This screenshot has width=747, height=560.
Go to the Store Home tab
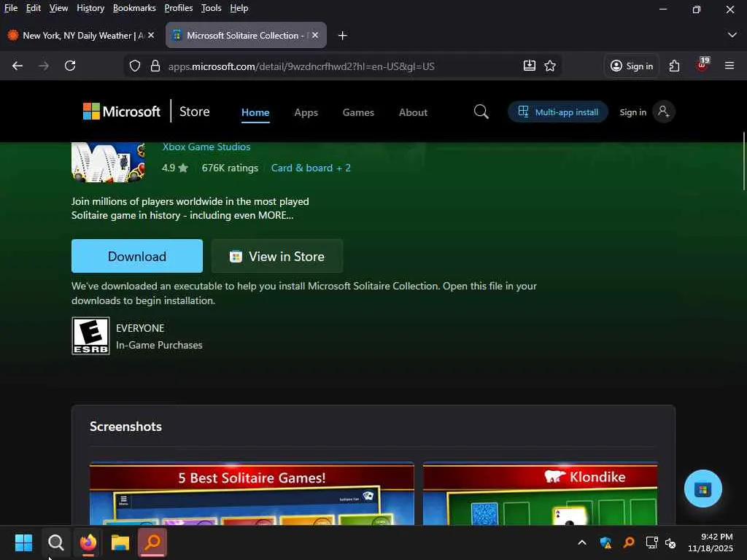coord(255,112)
